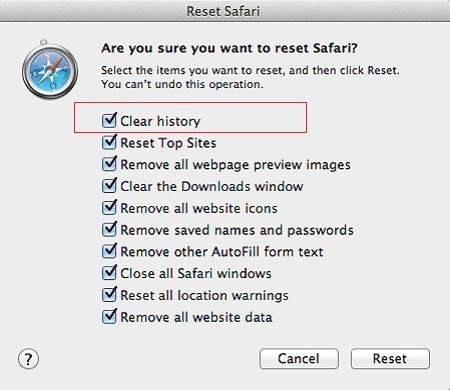Click the Close all Safari windows label

pos(196,273)
